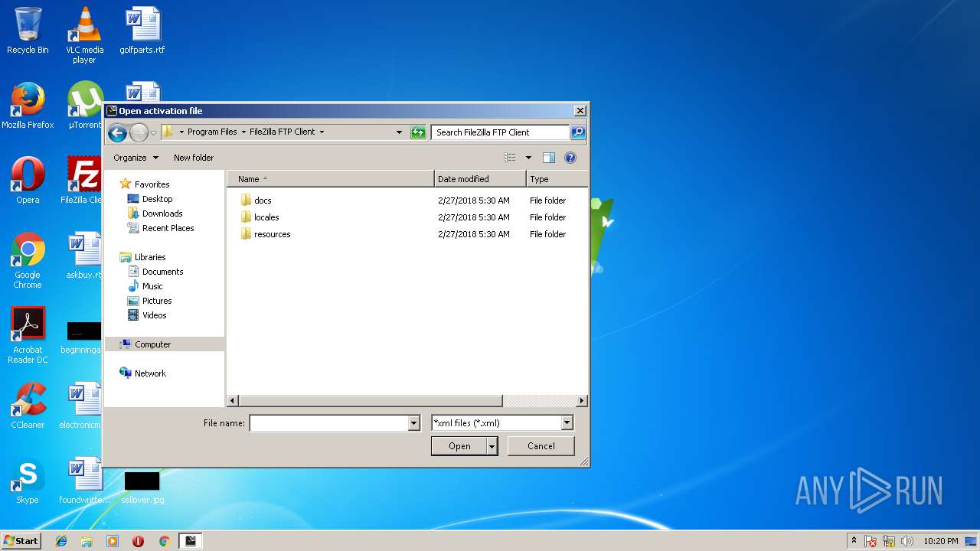Click the Open button
The height and width of the screenshot is (551, 980).
click(x=459, y=446)
